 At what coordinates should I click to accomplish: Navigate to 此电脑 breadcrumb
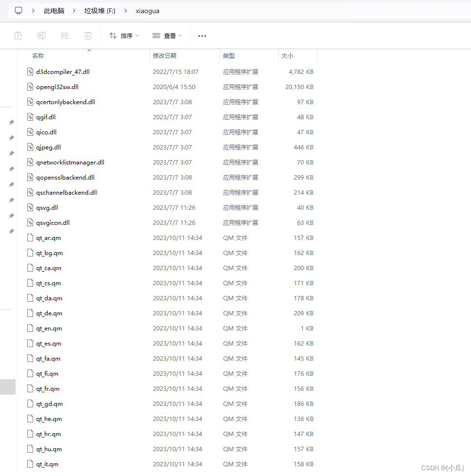coord(54,11)
